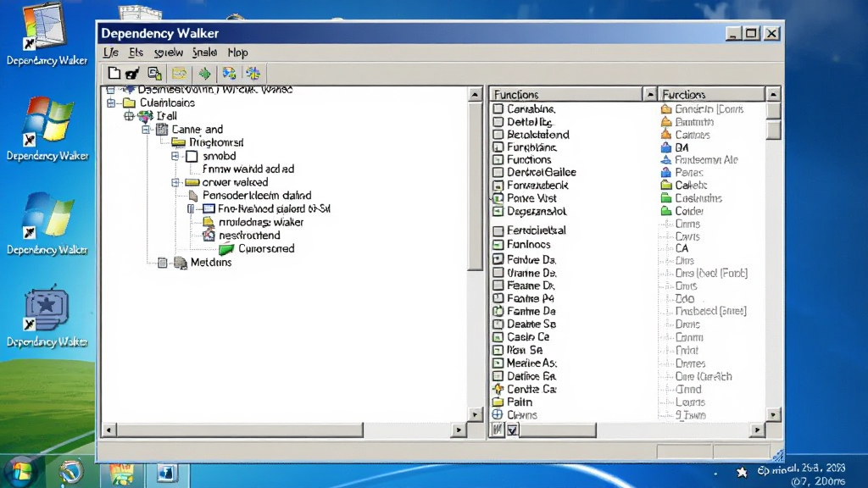Click sort arrow on first Functions column
Viewport: 868px width, 488px height.
(x=650, y=94)
